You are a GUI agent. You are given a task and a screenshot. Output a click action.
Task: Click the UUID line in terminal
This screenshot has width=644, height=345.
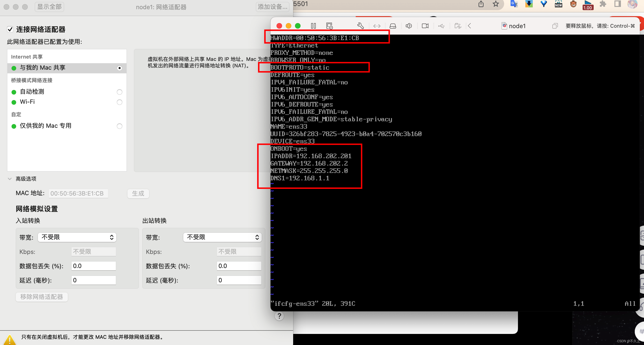(346, 134)
